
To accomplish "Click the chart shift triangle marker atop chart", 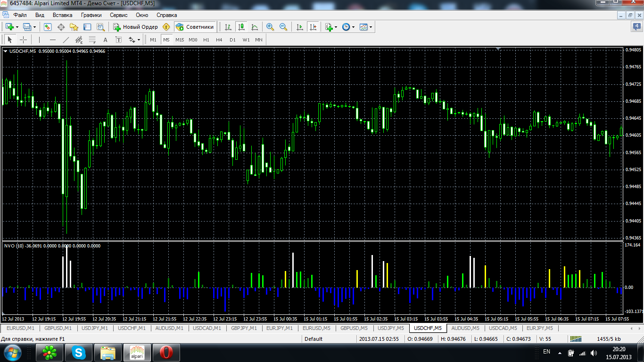I will point(498,49).
